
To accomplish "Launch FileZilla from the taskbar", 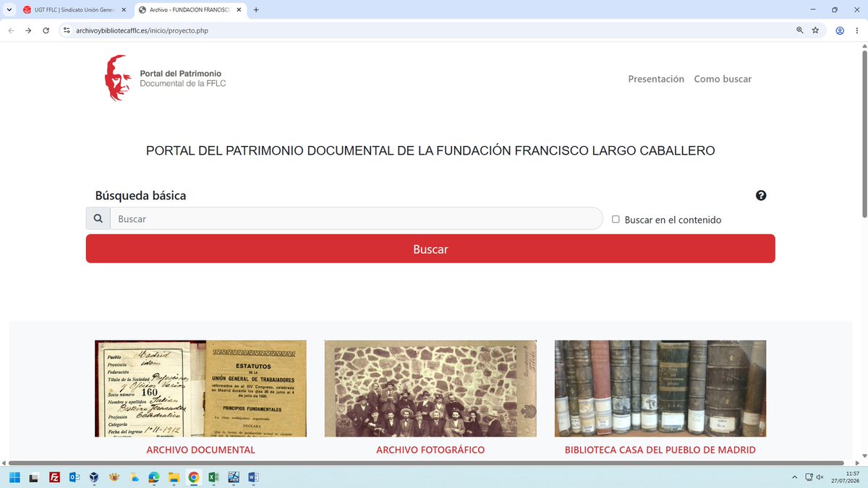I will point(54,477).
